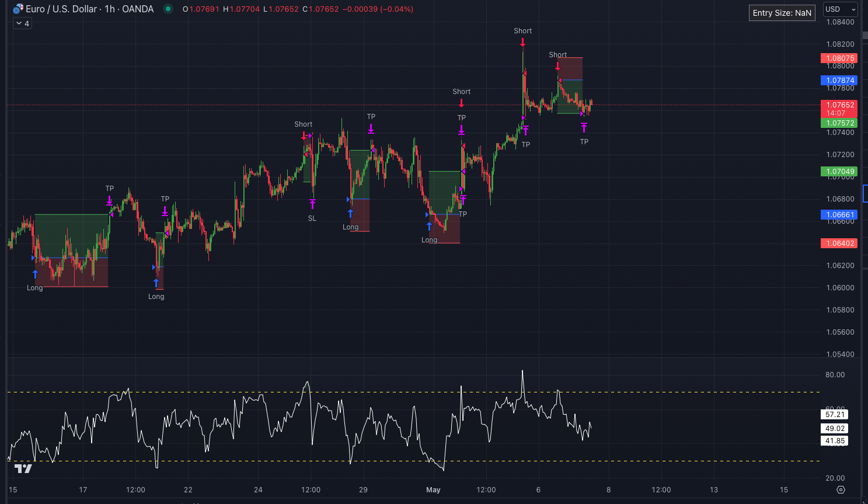Click the May label on time axis
868x504 pixels.
[433, 489]
